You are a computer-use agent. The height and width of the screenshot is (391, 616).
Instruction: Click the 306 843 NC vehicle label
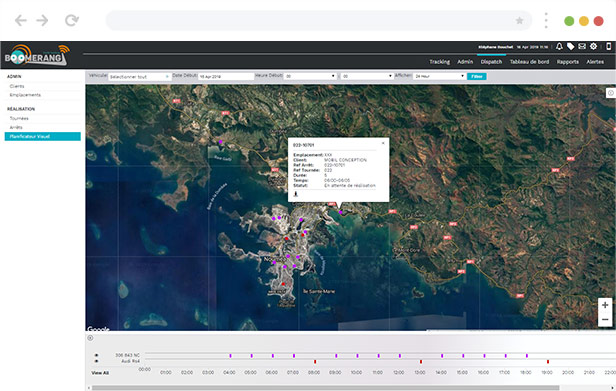coord(127,355)
